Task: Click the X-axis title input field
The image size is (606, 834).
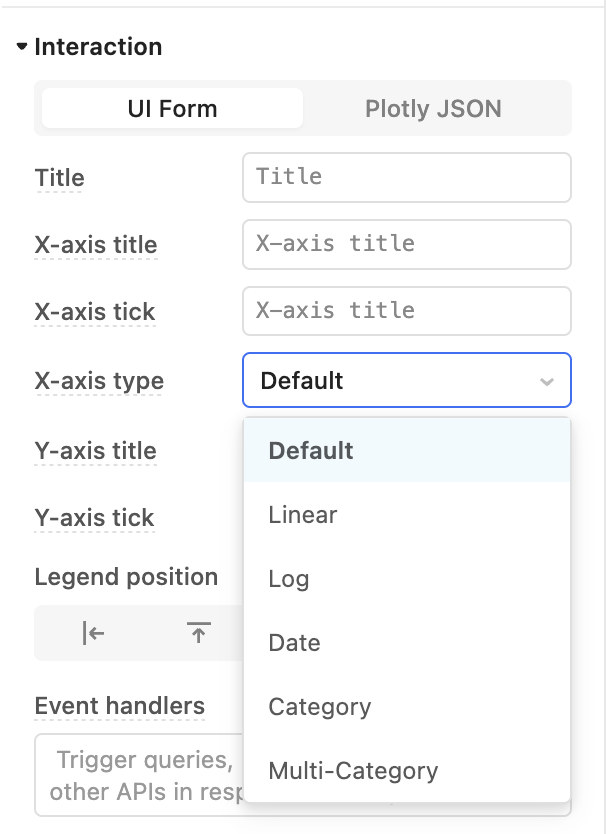Action: (x=407, y=245)
